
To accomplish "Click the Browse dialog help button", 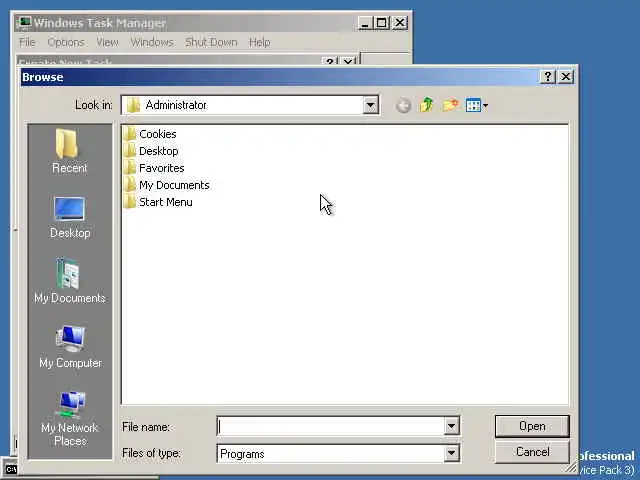I will (x=548, y=76).
